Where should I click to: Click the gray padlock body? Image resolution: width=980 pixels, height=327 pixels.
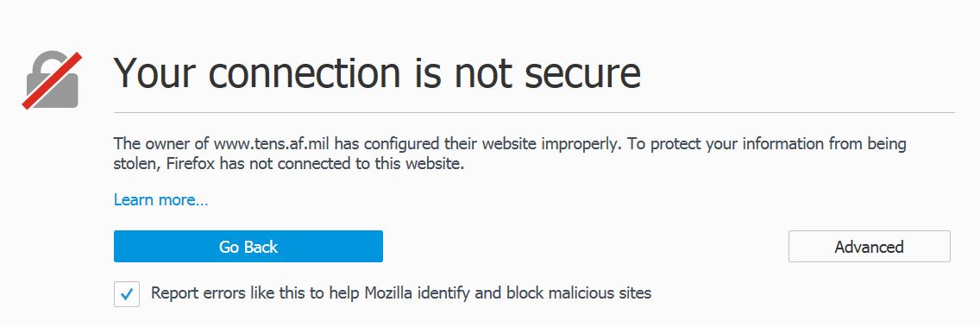pos(53,91)
